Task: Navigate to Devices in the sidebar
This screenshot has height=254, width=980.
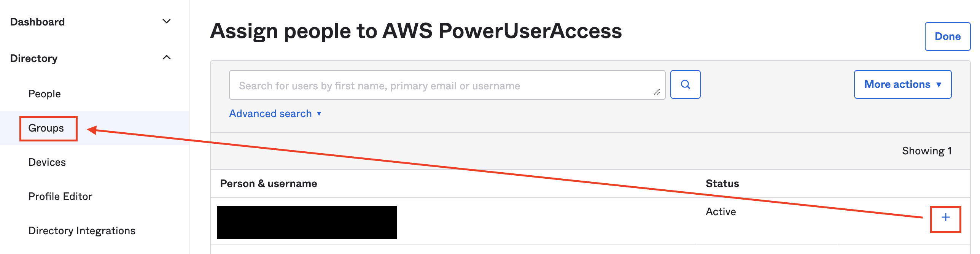Action: pyautogui.click(x=47, y=162)
